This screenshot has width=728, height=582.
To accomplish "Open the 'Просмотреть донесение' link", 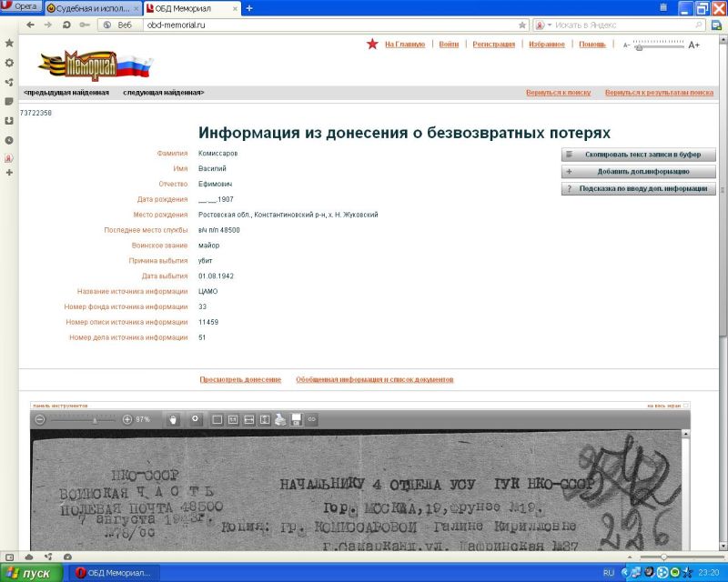I will point(240,379).
